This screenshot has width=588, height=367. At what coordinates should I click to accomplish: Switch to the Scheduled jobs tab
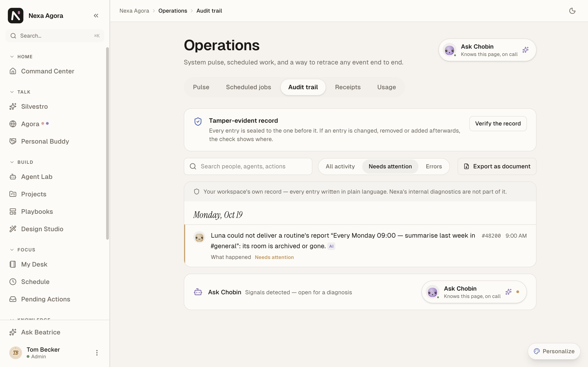248,87
